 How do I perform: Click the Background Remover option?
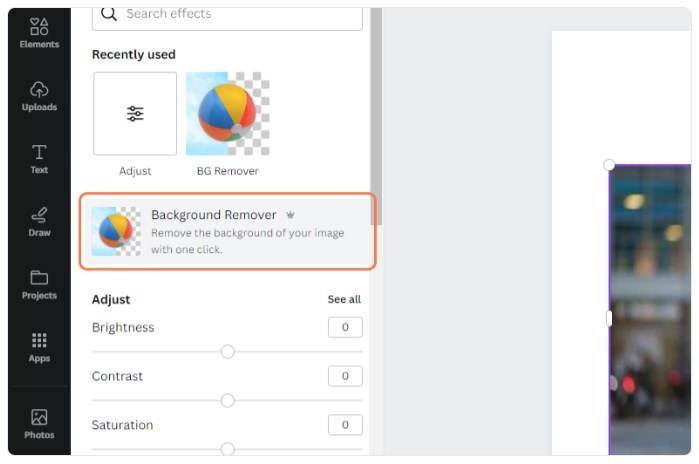pos(227,231)
